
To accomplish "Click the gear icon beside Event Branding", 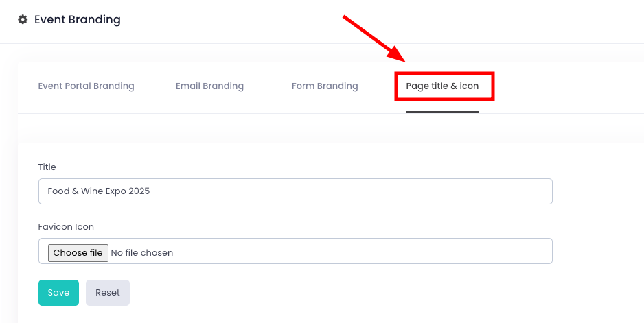I will click(23, 20).
